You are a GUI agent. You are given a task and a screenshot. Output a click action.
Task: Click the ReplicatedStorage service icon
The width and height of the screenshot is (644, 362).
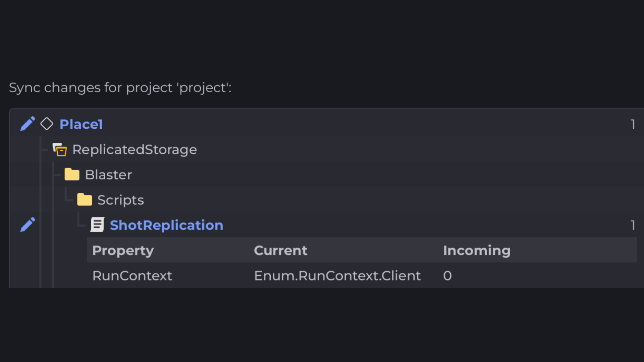pos(60,149)
